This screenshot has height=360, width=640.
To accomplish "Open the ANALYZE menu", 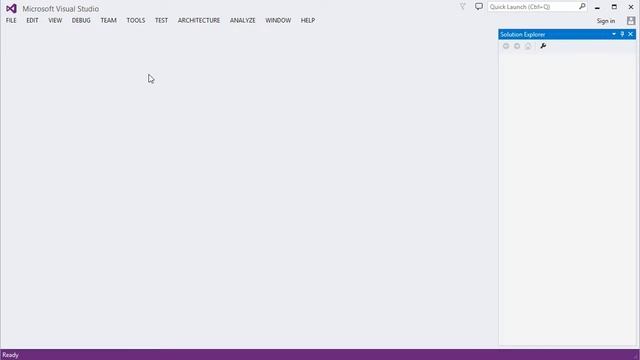I will coord(242,20).
